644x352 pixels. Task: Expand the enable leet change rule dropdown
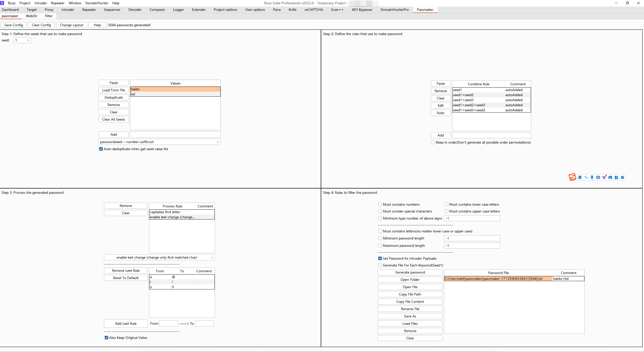pos(212,257)
